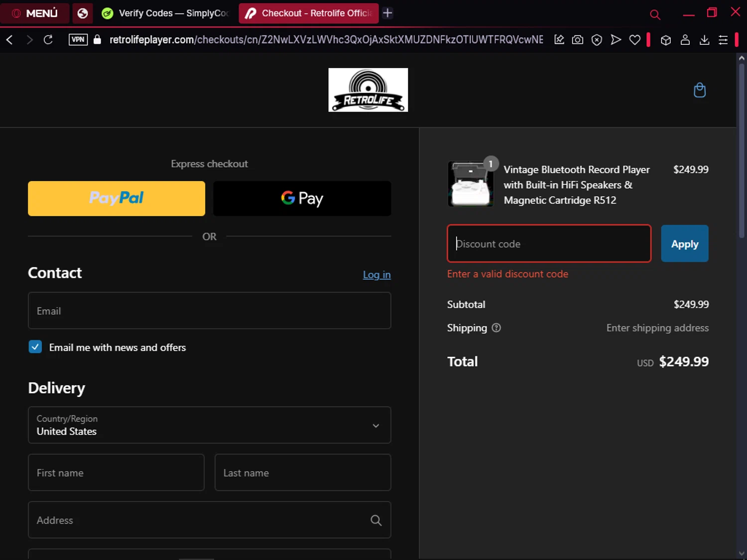Click the 'Enter shipping address' text
The image size is (747, 560).
coord(657,328)
